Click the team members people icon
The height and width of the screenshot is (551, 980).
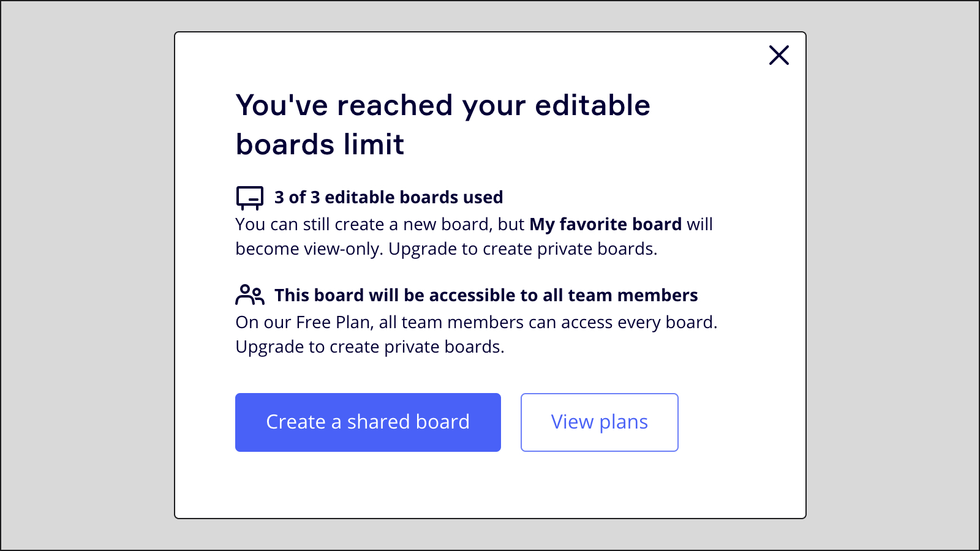(x=250, y=295)
